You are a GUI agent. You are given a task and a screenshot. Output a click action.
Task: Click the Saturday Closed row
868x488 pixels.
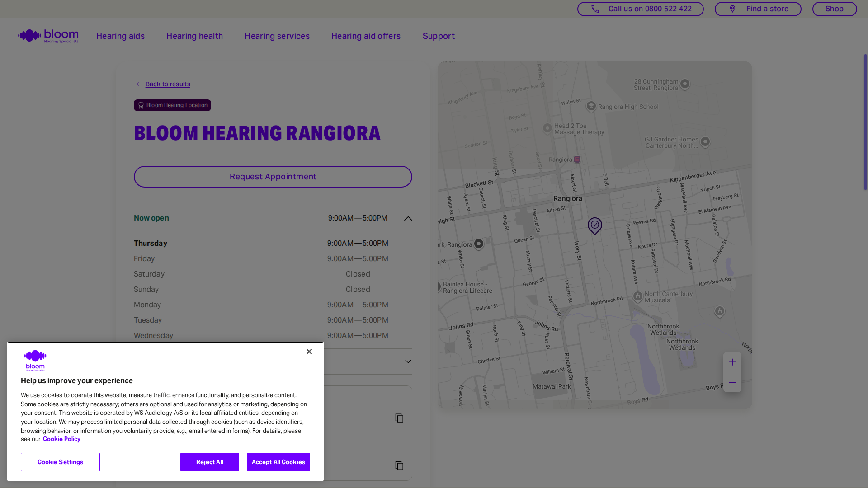click(x=261, y=274)
